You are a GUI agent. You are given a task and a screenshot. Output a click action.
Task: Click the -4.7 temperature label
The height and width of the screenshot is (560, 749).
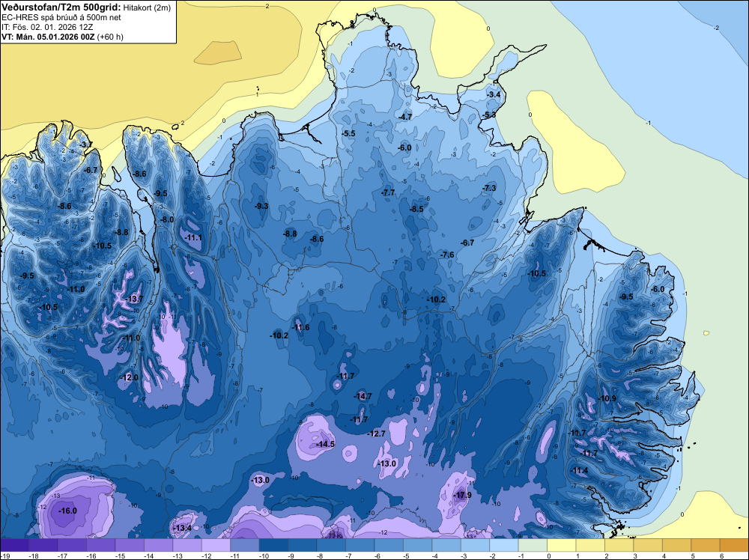tap(405, 117)
